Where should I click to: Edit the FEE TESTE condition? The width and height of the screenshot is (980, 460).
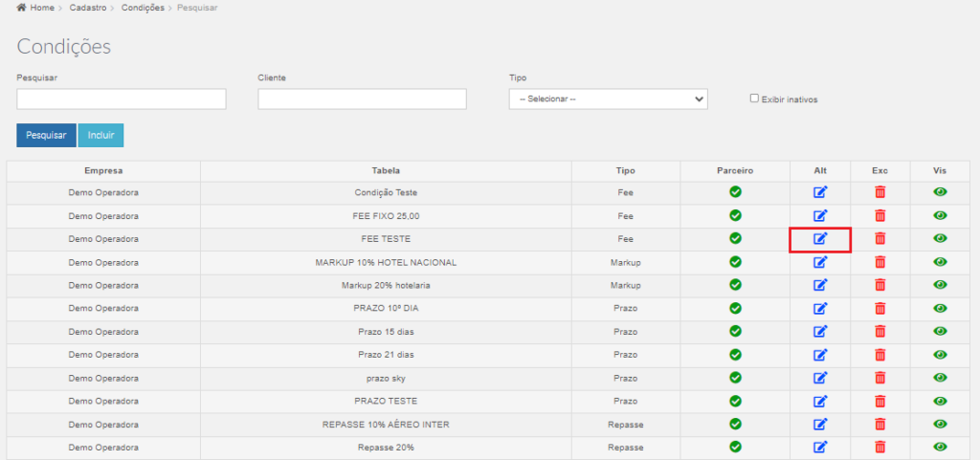coord(820,238)
